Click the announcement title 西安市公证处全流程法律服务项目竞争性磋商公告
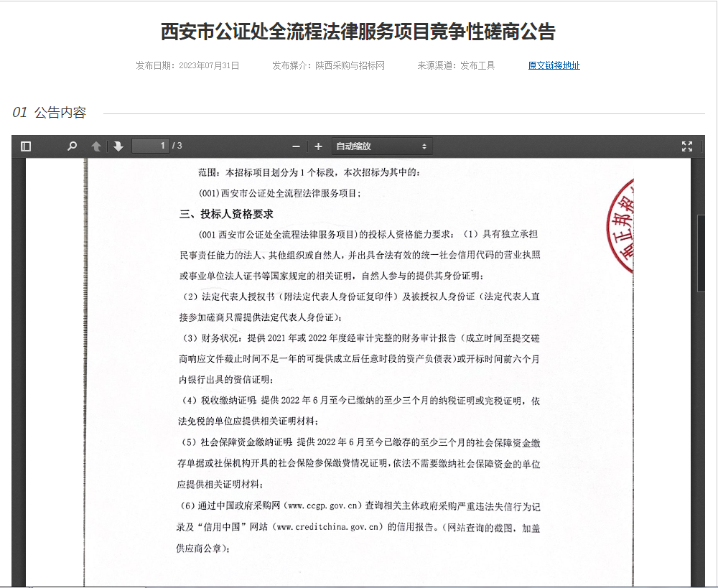The height and width of the screenshot is (588, 718). 358,32
